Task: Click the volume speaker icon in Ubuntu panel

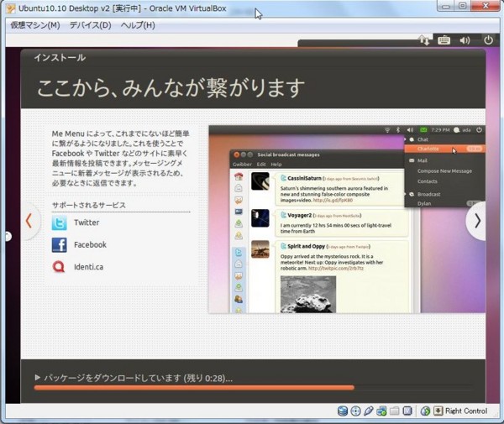Action: pyautogui.click(x=465, y=40)
